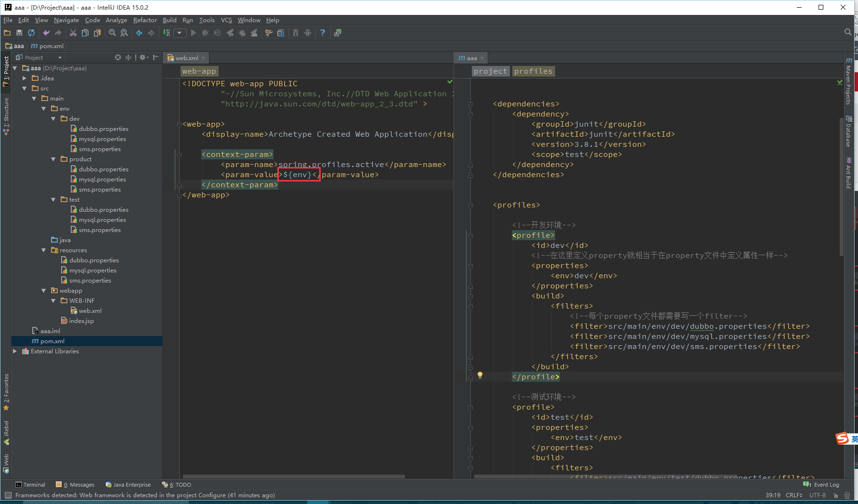Open the Terminal tool window
Viewport: 858px width, 504px height.
pyautogui.click(x=30, y=485)
